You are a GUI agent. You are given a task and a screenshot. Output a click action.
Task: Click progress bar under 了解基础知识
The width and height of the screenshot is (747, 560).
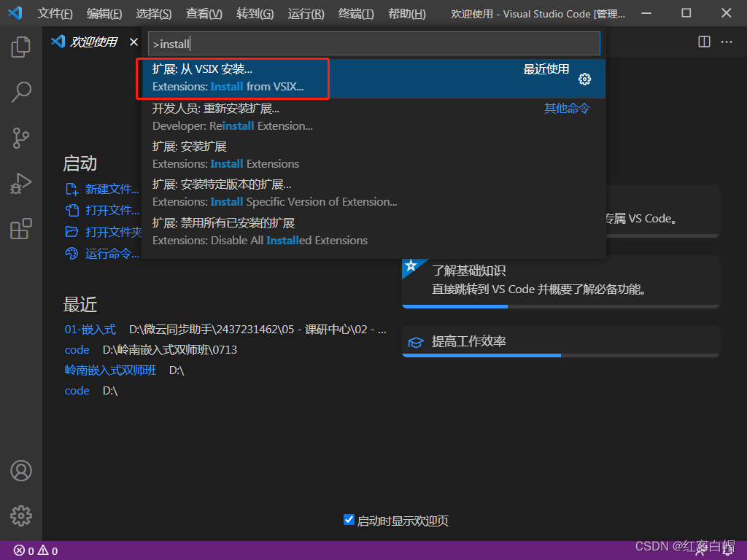click(560, 306)
